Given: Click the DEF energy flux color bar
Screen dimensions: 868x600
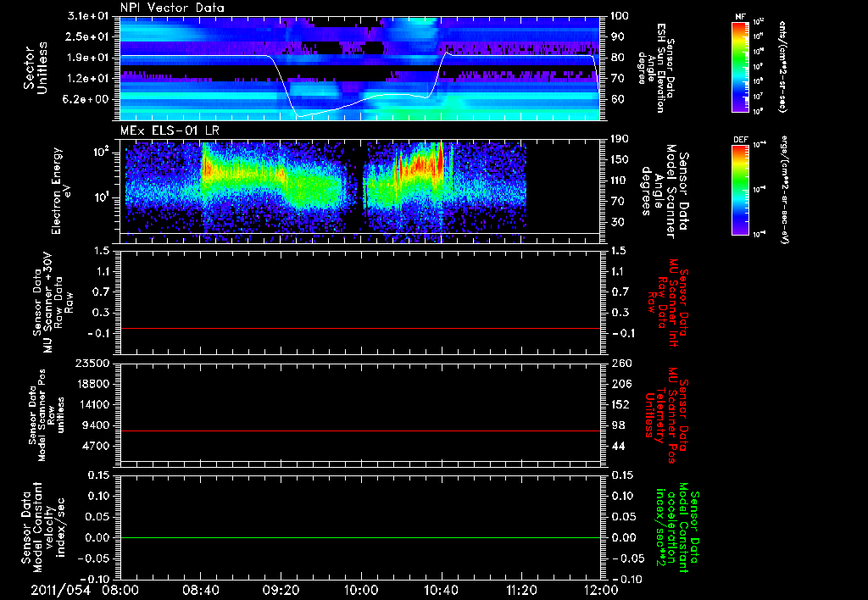Looking at the screenshot, I should (x=740, y=190).
